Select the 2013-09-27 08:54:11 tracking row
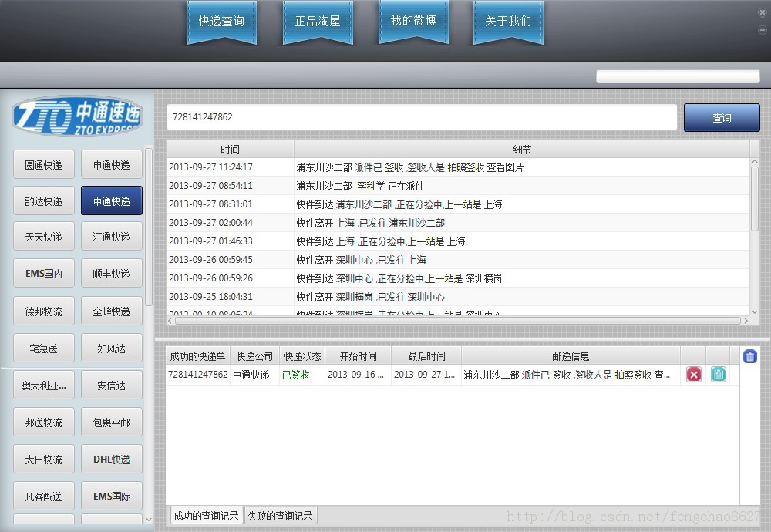The image size is (771, 532). coord(458,186)
